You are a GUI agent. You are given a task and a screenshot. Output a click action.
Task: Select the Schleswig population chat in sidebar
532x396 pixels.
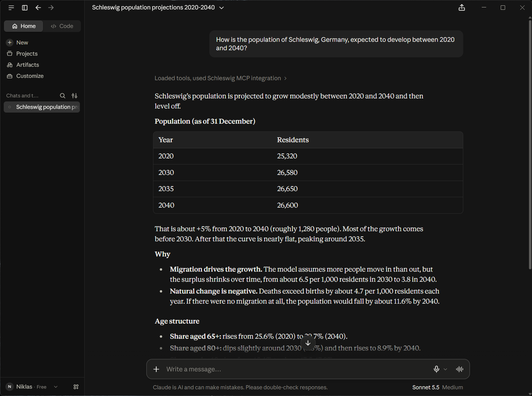coord(42,107)
